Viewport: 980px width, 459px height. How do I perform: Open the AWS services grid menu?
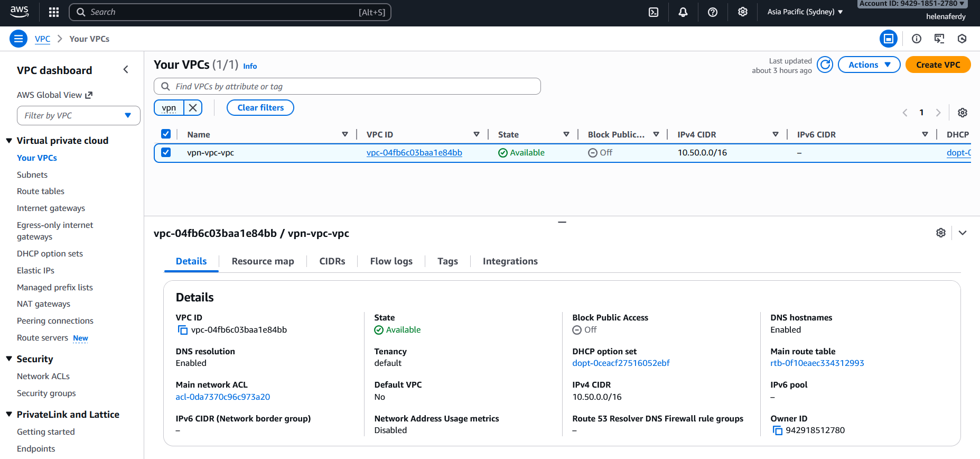(x=54, y=12)
